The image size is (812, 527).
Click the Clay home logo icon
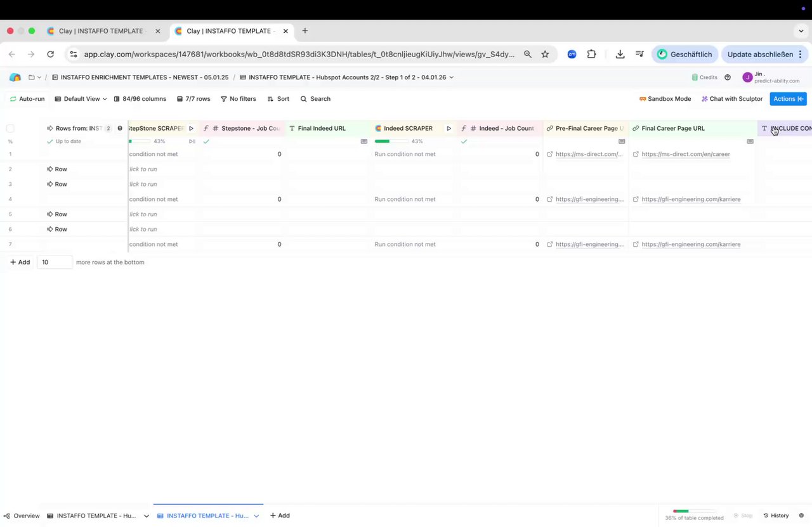click(x=15, y=77)
